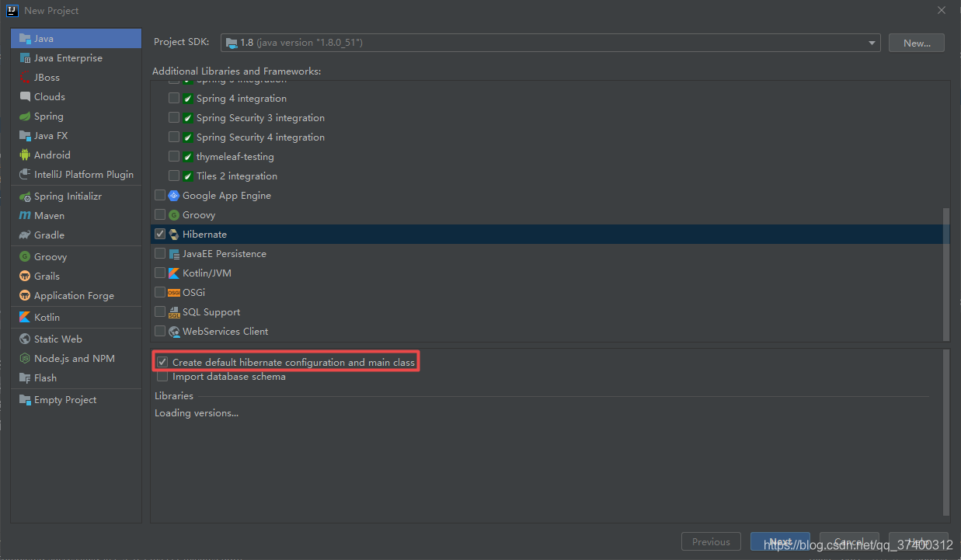Click the Previous button
Viewport: 961px width, 560px height.
[x=711, y=542]
